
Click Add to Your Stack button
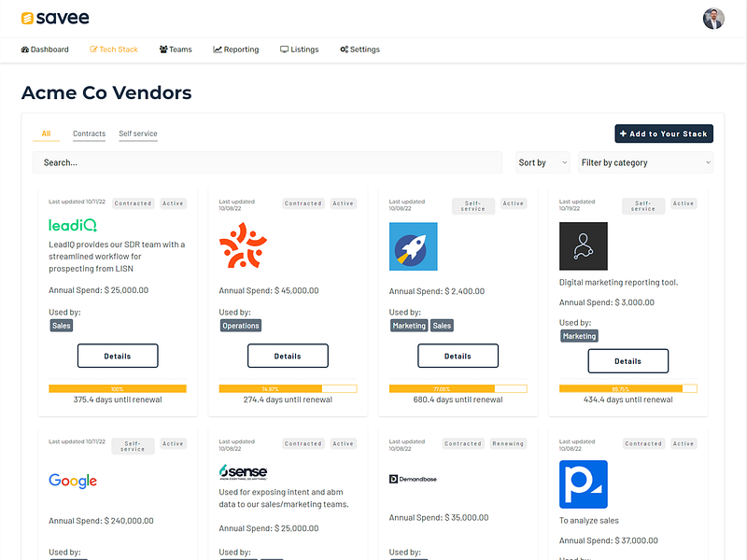click(x=664, y=133)
